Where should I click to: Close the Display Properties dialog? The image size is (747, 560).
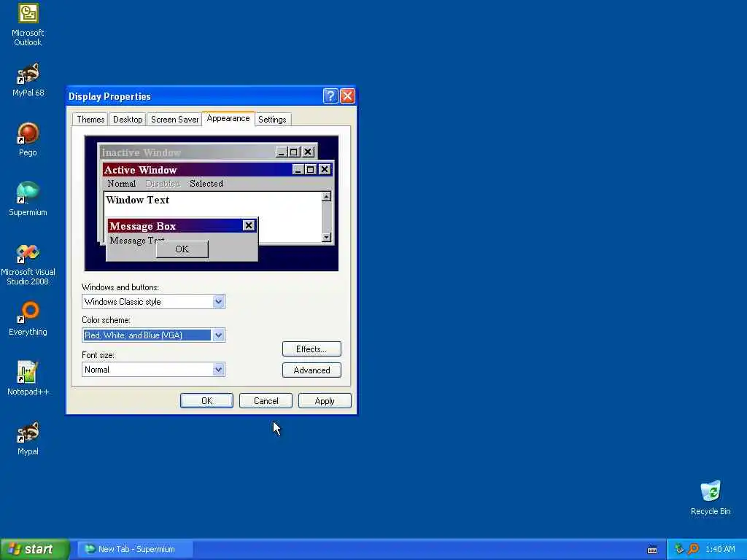347,96
